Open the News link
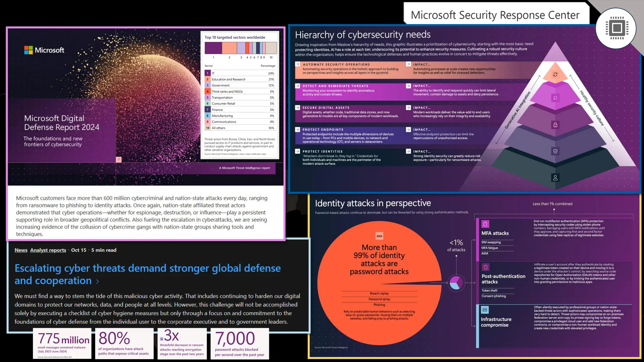Image resolution: width=644 pixels, height=362 pixels. click(x=21, y=250)
